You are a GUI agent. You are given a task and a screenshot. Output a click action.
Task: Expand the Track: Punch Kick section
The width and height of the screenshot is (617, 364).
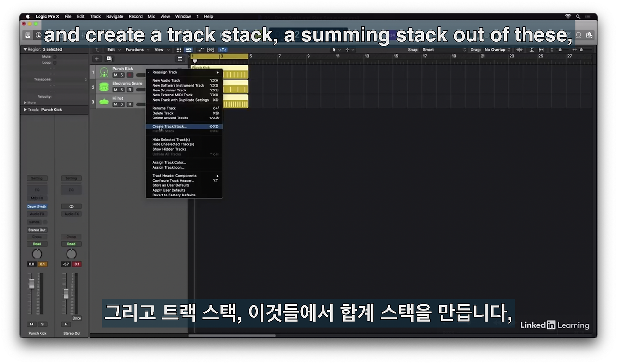pyautogui.click(x=25, y=110)
